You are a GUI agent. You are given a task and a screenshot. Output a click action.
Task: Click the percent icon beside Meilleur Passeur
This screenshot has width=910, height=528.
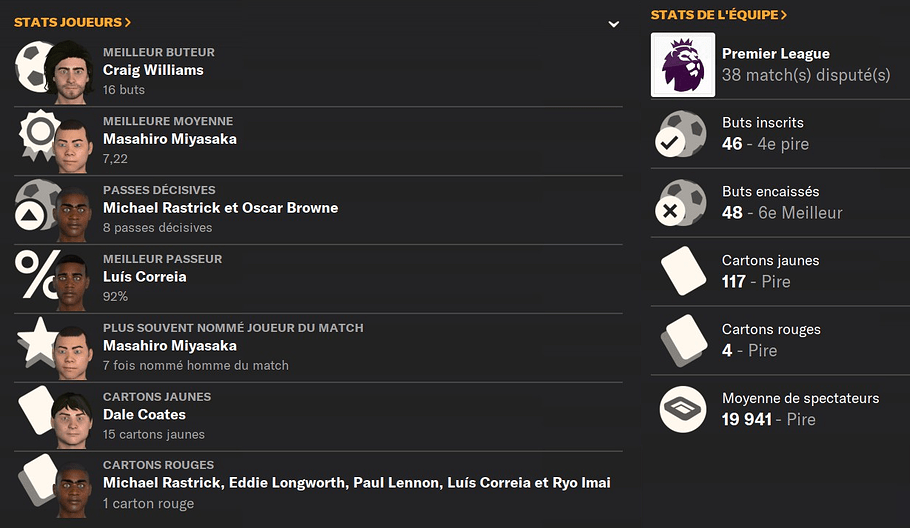[36, 274]
